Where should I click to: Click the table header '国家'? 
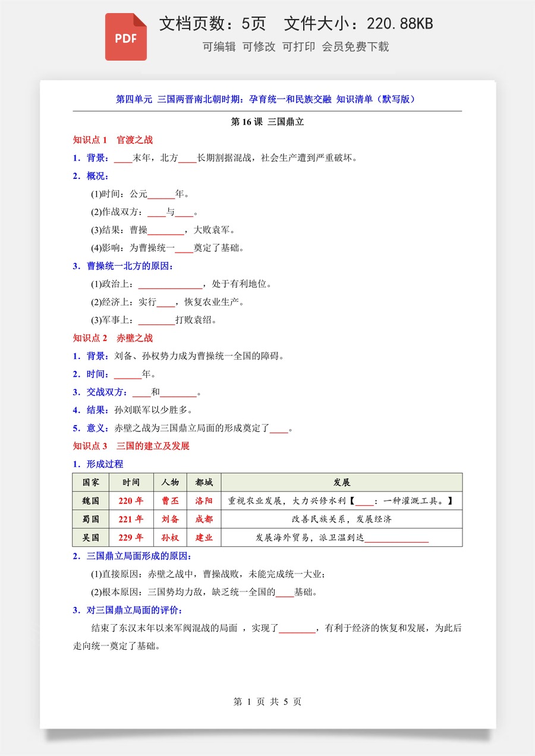[91, 483]
